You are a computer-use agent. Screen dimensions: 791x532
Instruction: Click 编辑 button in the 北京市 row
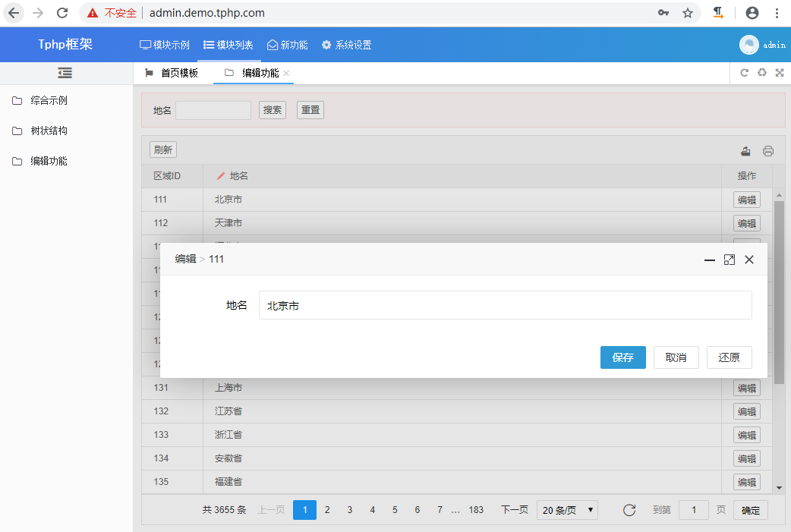[x=747, y=200]
